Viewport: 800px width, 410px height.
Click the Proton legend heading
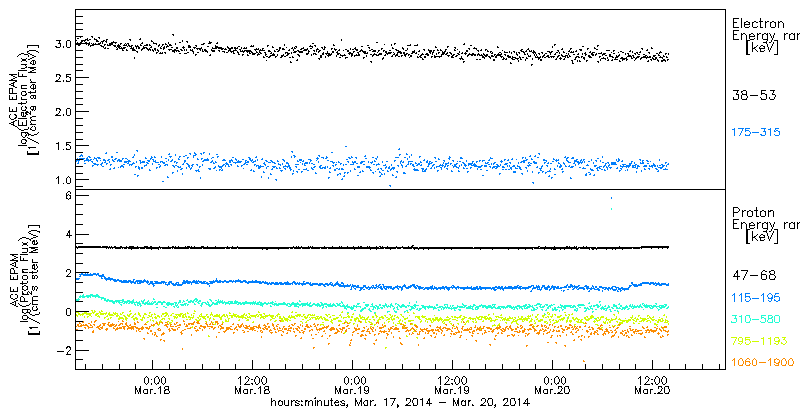753,213
